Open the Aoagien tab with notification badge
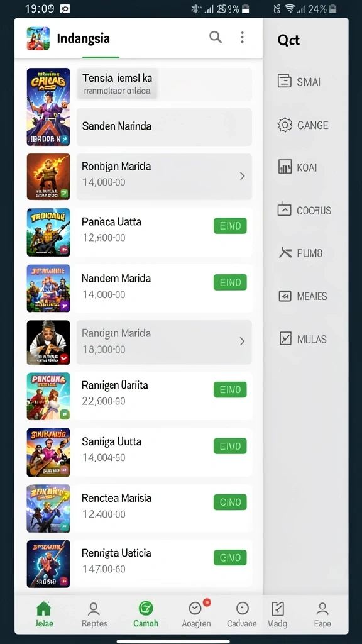This screenshot has height=644, width=362. [196, 614]
